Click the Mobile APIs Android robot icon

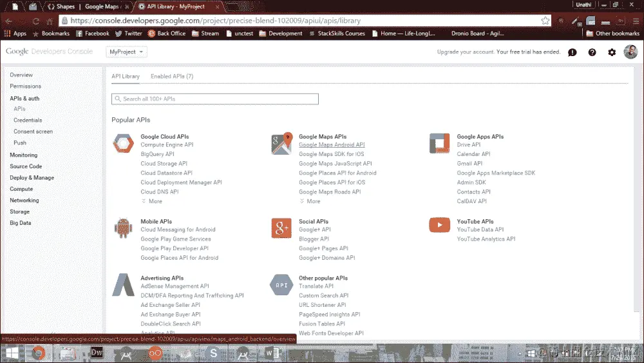point(123,228)
